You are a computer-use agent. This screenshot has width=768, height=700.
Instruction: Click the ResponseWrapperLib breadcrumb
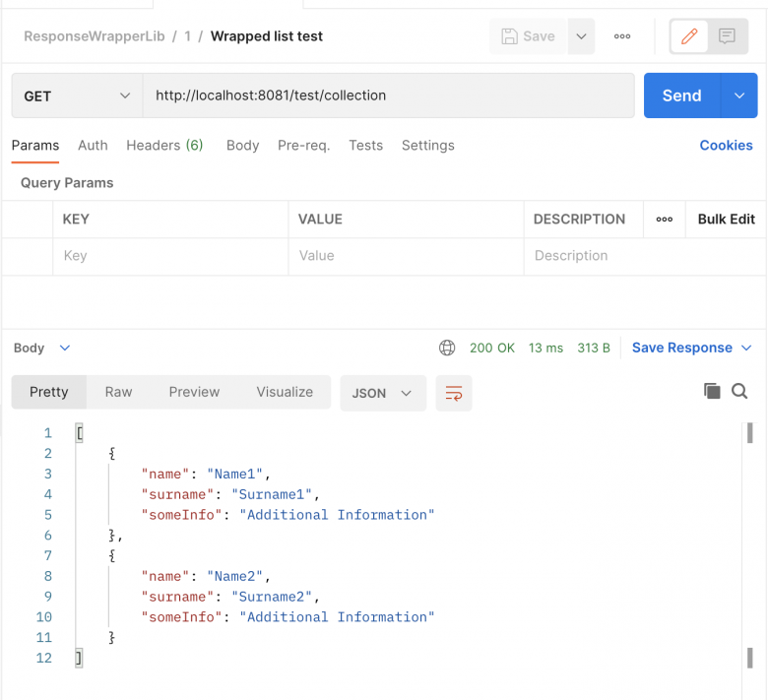tap(95, 36)
